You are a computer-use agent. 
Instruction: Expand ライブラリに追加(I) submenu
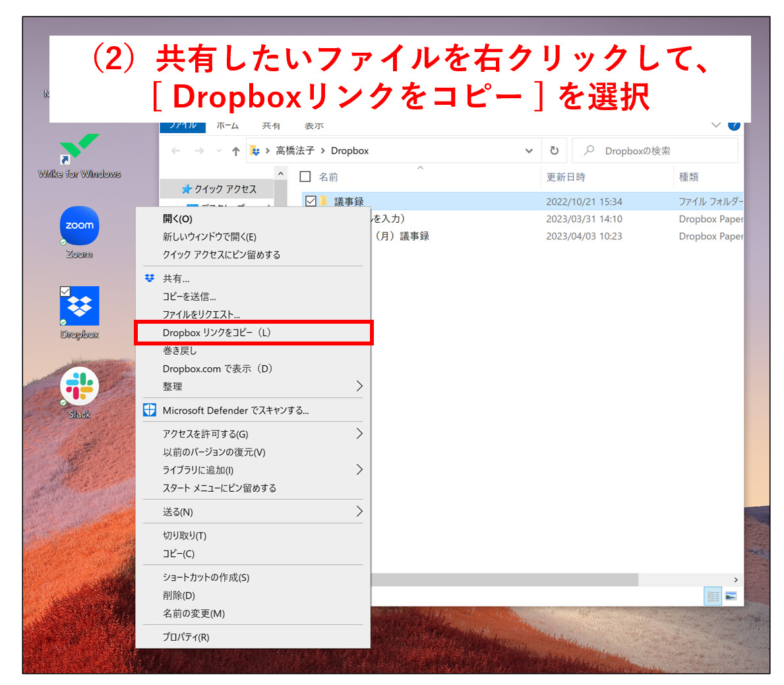[x=359, y=469]
